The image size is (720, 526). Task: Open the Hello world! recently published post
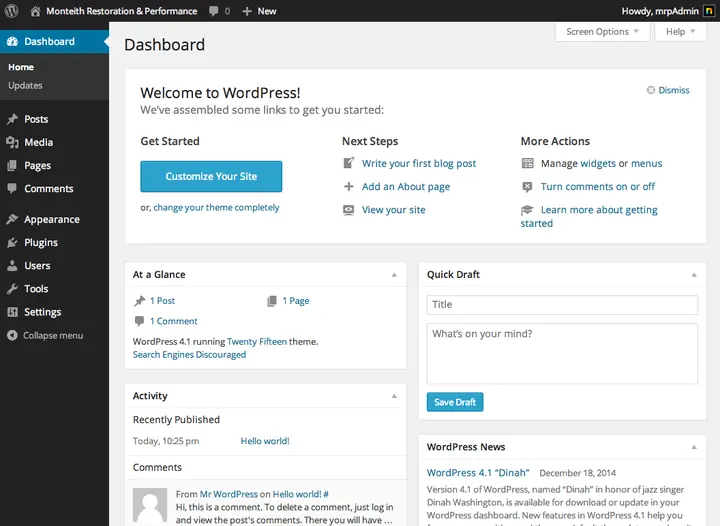click(265, 441)
